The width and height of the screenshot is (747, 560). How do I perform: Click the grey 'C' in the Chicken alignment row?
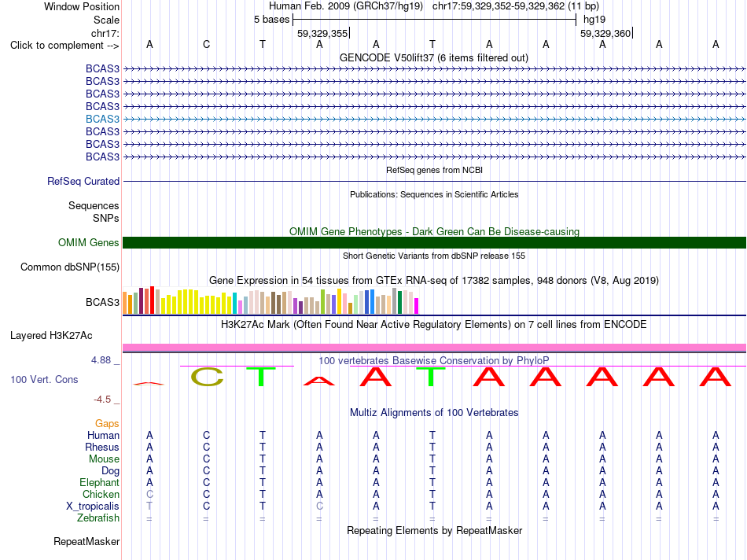pos(149,494)
